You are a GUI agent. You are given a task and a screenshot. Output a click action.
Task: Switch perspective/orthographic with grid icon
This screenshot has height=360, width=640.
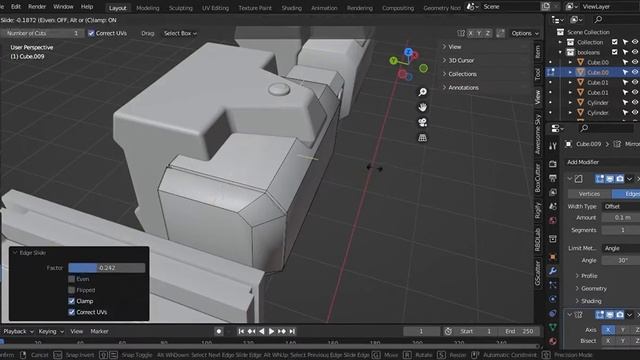coord(422,138)
